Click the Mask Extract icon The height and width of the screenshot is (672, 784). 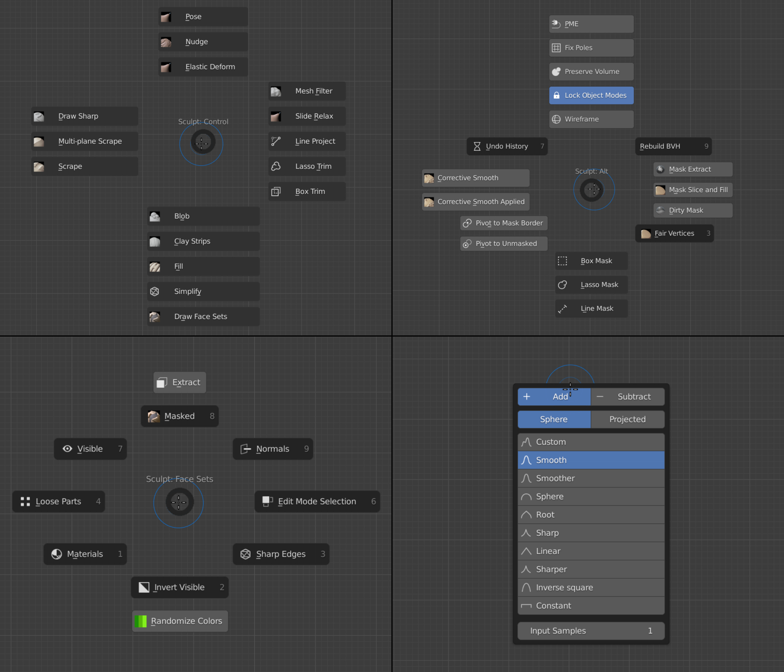pos(660,169)
